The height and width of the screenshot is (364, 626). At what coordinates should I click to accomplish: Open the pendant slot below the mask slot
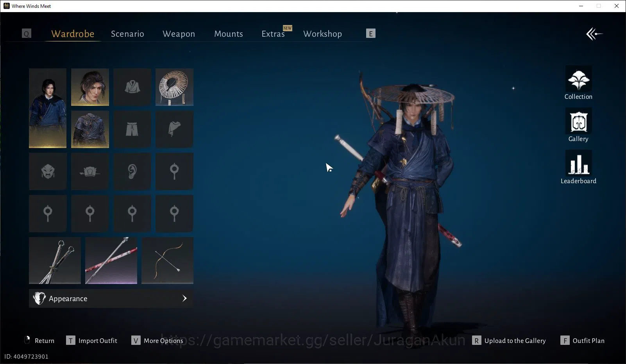point(48,214)
